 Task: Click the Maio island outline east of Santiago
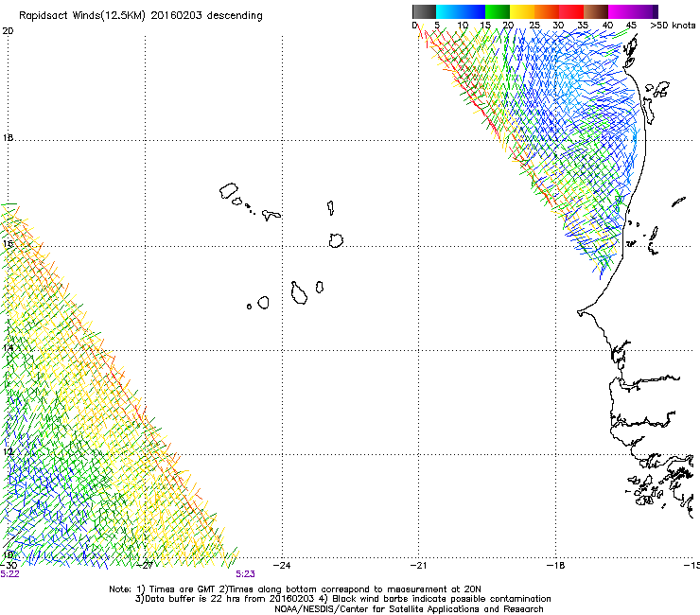coord(319,287)
